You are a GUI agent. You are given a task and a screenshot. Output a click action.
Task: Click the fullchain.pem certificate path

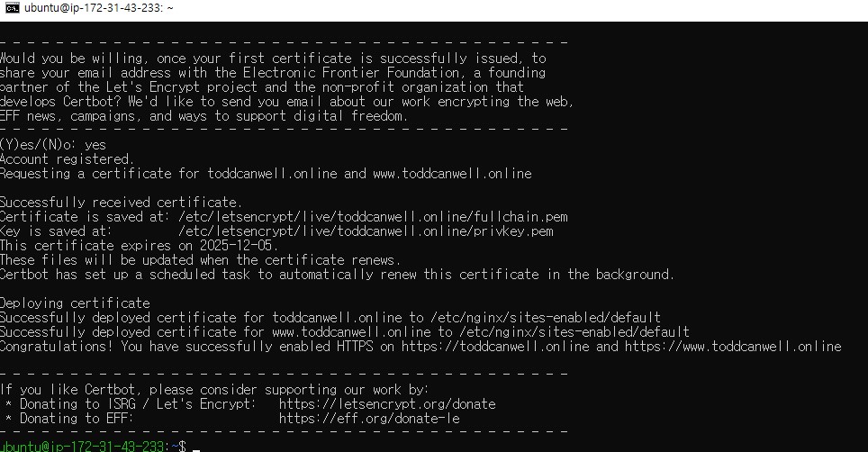(373, 217)
